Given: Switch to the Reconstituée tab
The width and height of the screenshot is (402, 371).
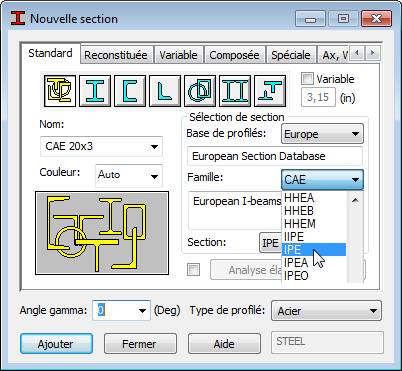Looking at the screenshot, I should (116, 55).
